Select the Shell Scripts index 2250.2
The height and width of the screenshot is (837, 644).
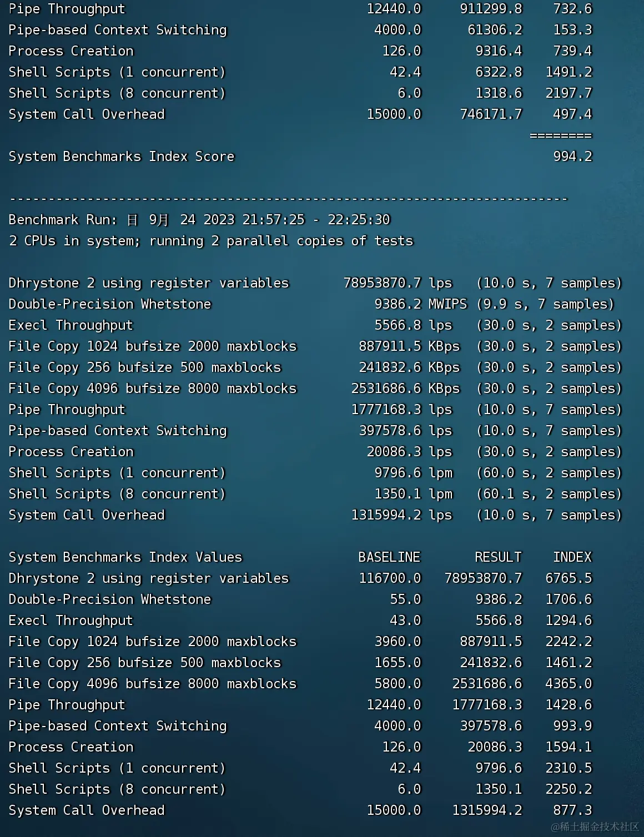coord(568,789)
